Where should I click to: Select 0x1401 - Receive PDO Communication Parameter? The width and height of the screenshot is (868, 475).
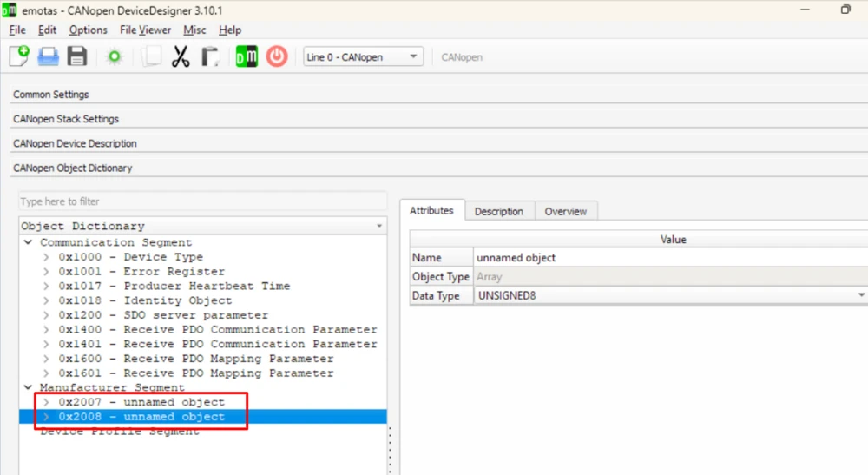[218, 344]
